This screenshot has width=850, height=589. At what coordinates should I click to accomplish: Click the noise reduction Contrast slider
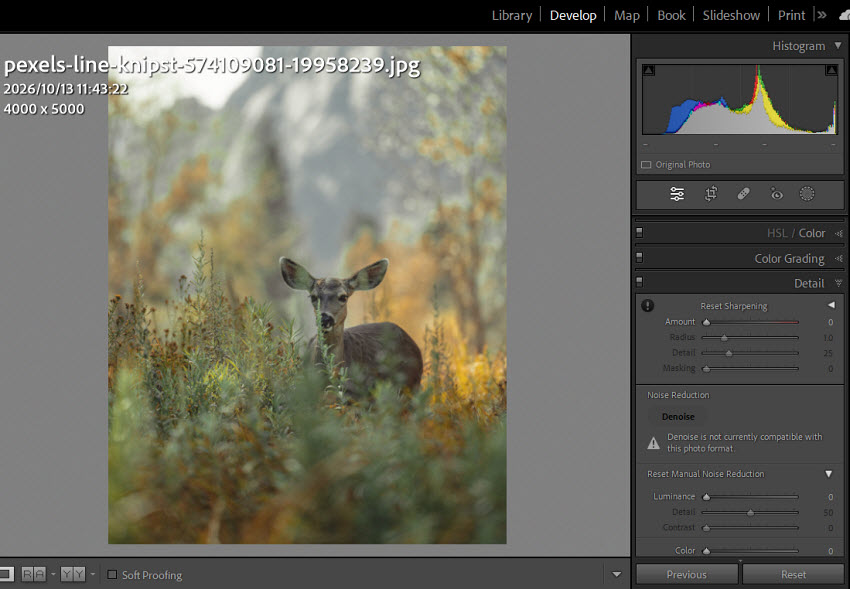[750, 528]
